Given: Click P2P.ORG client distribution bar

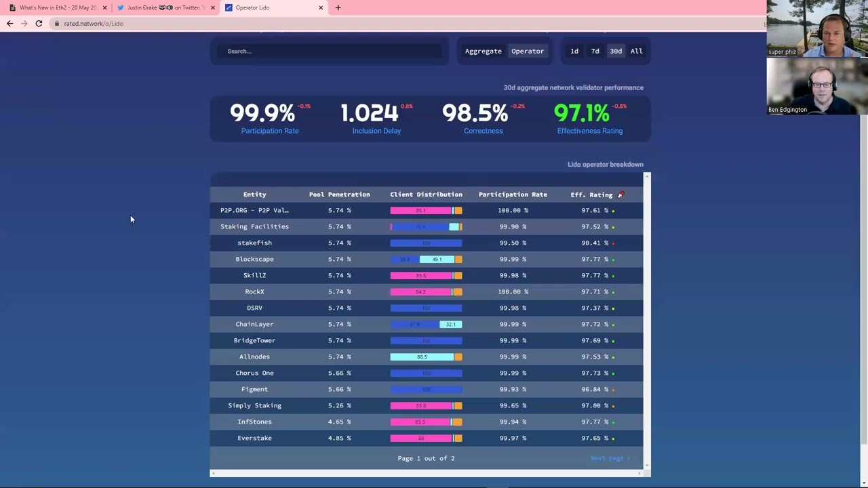Looking at the screenshot, I should point(426,210).
